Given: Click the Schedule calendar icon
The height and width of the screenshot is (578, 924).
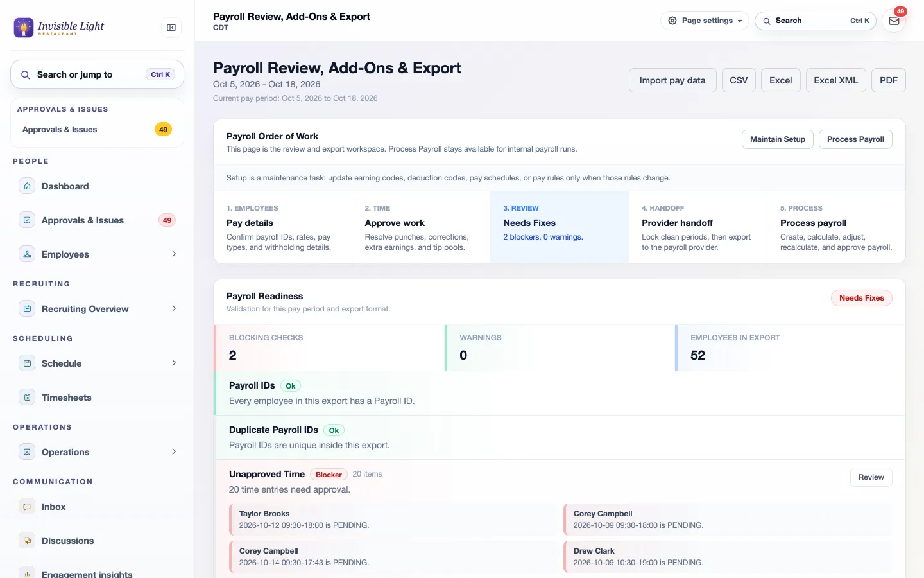Looking at the screenshot, I should coord(27,363).
